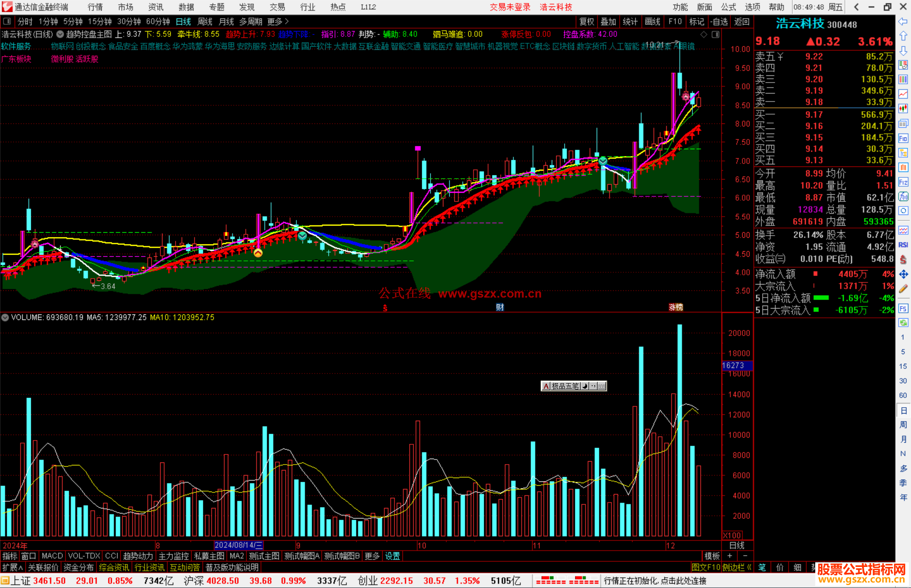Click the four-way move arrows icon
The image size is (911, 588).
pyautogui.click(x=903, y=274)
